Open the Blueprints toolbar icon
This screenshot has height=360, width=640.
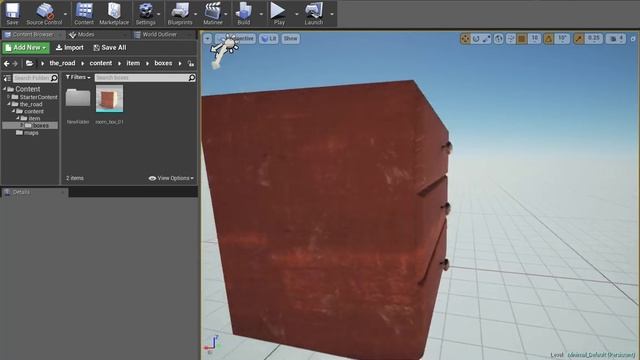coord(180,13)
